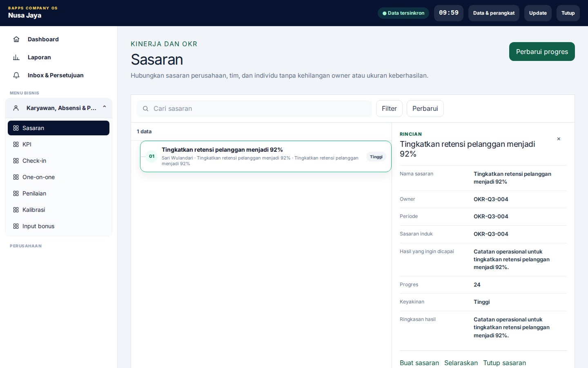This screenshot has width=588, height=368.
Task: Click the Laporan bar chart icon
Action: (16, 57)
